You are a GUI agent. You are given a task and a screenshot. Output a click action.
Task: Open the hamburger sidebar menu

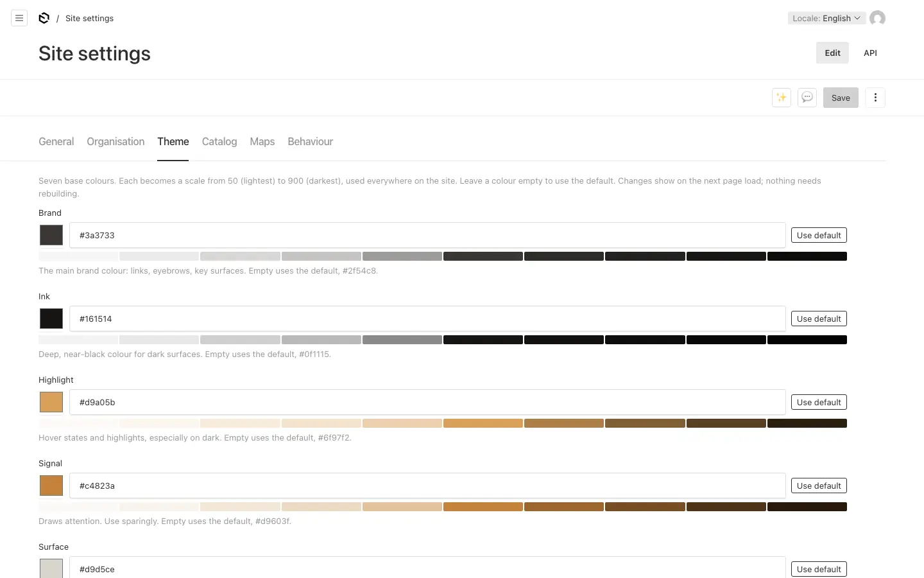pyautogui.click(x=19, y=18)
